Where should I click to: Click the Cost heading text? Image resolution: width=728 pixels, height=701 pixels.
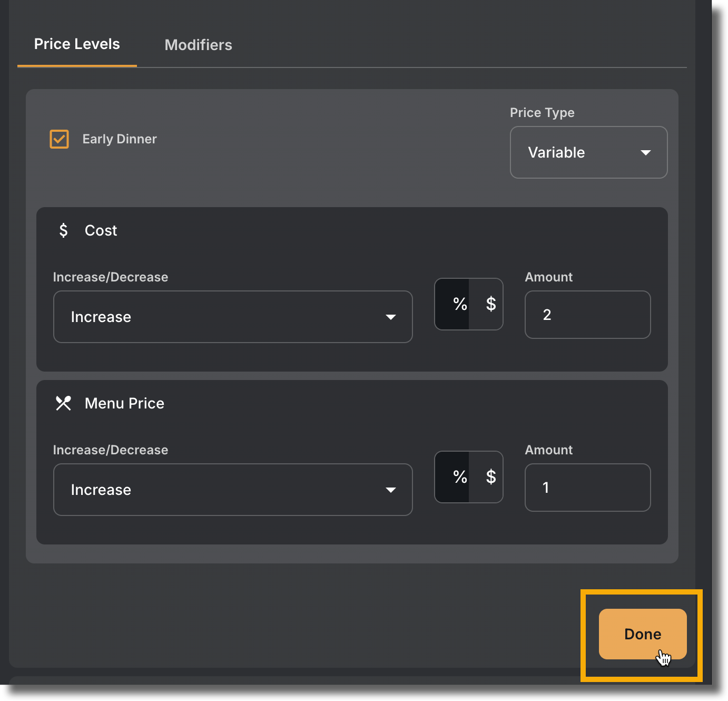pos(101,230)
